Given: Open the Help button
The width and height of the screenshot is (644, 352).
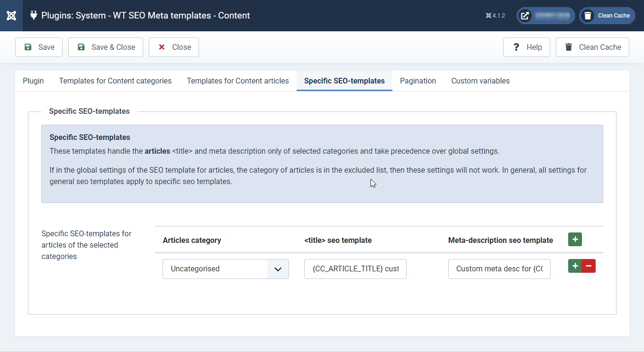Looking at the screenshot, I should [526, 47].
